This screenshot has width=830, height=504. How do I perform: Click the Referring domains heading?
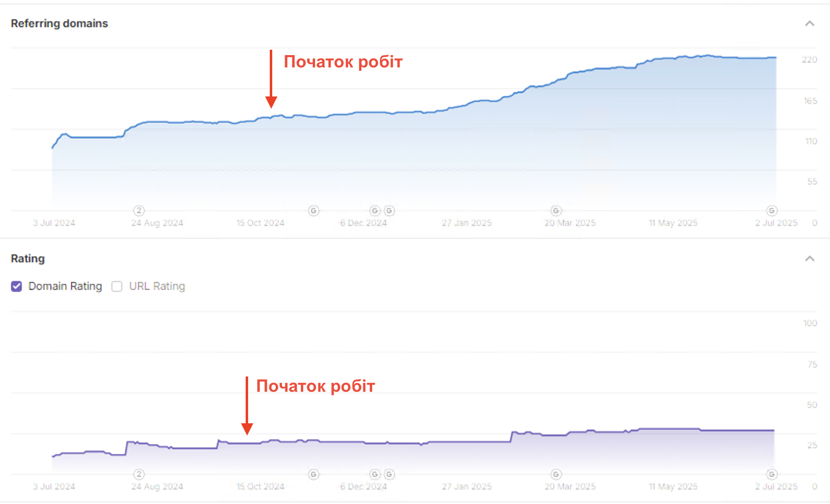click(x=60, y=24)
